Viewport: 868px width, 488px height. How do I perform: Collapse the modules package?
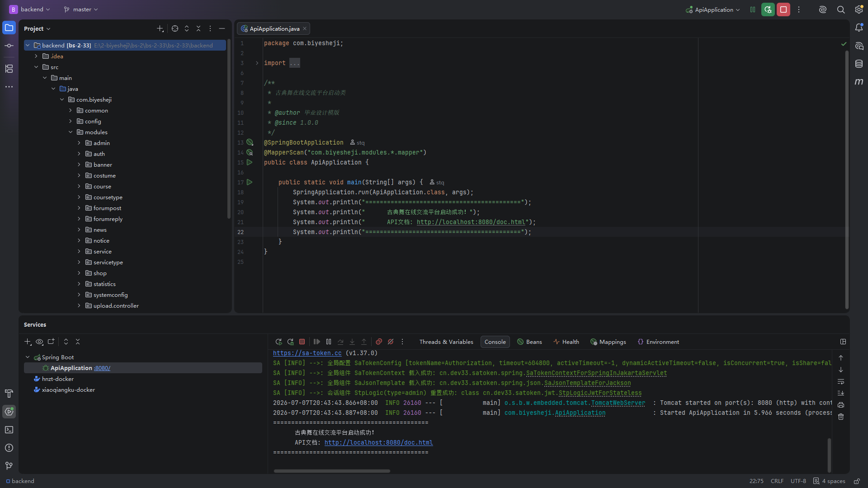pos(71,132)
